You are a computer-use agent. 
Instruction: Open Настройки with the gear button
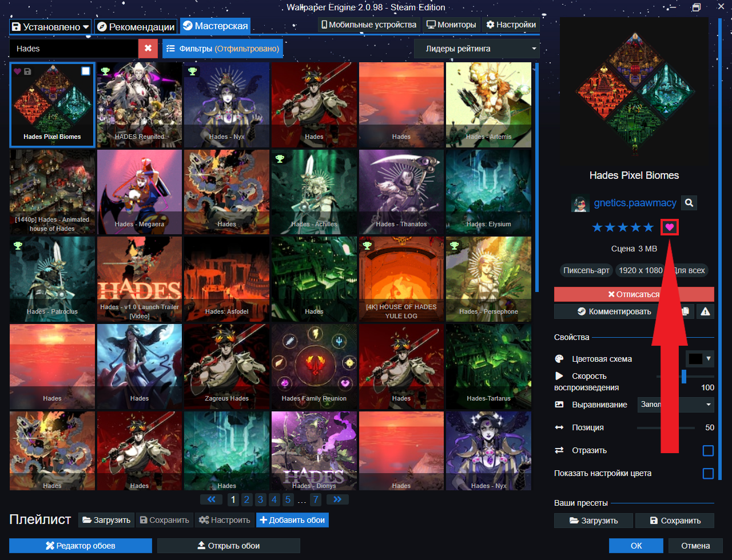coord(511,25)
